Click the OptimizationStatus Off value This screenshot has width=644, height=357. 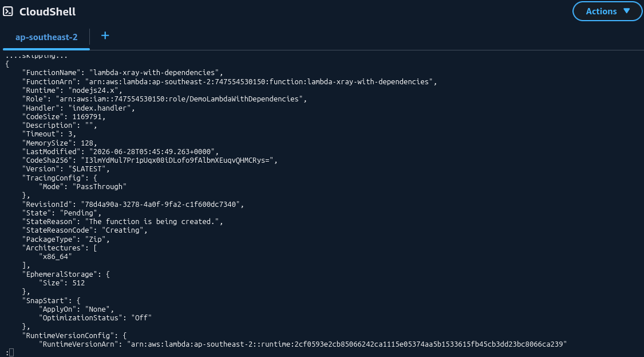tap(141, 317)
